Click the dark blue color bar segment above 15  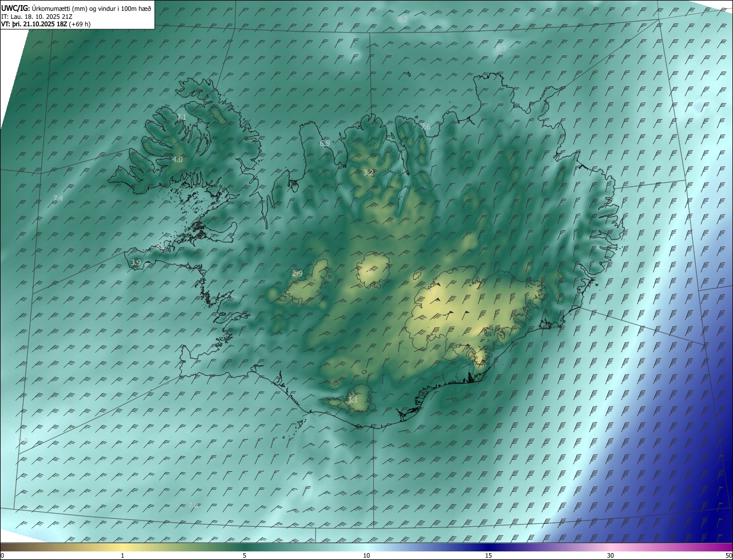488,547
